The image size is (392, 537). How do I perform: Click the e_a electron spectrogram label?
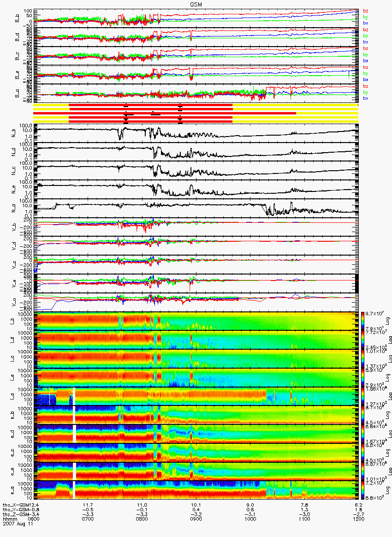(x=13, y=490)
